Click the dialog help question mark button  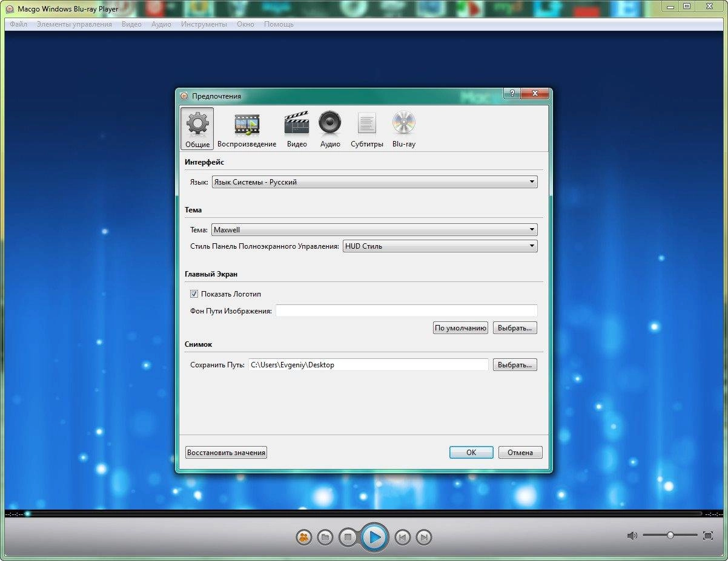click(x=512, y=93)
